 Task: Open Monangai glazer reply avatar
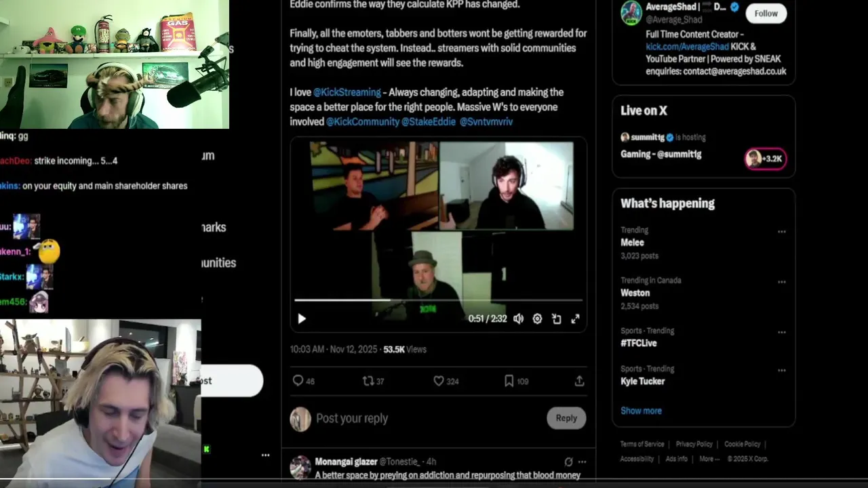click(x=300, y=467)
